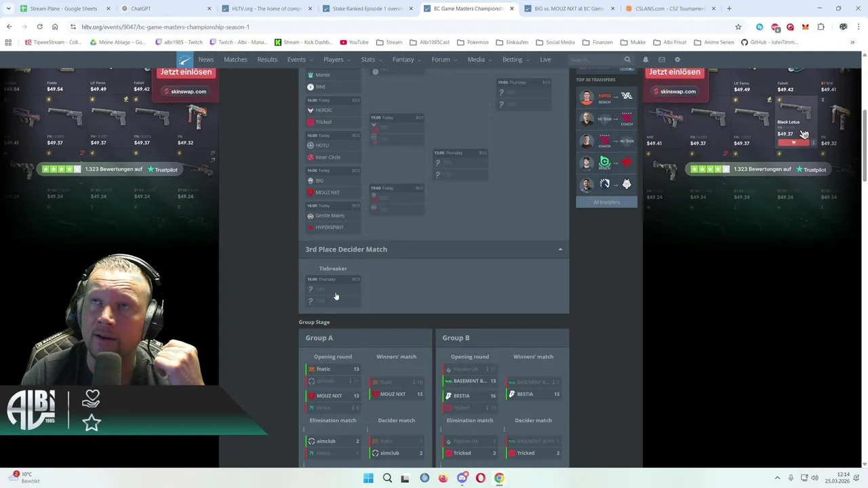This screenshot has height=488, width=868.
Task: Open the messages envelope icon
Action: (x=661, y=60)
